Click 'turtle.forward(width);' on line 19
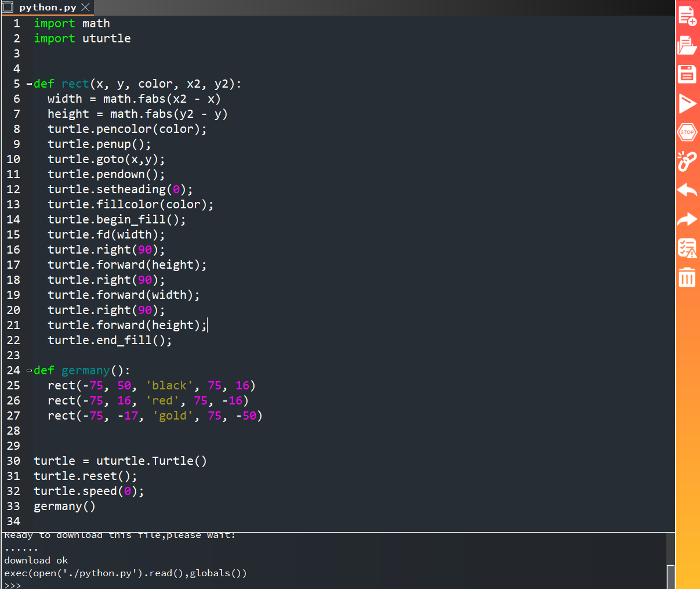700x589 pixels. tap(124, 295)
